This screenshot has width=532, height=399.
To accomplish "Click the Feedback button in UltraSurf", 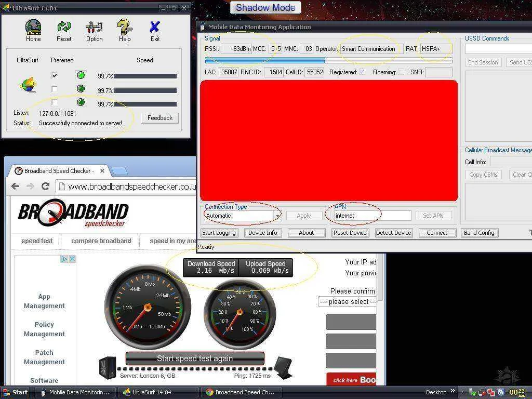I will click(160, 118).
